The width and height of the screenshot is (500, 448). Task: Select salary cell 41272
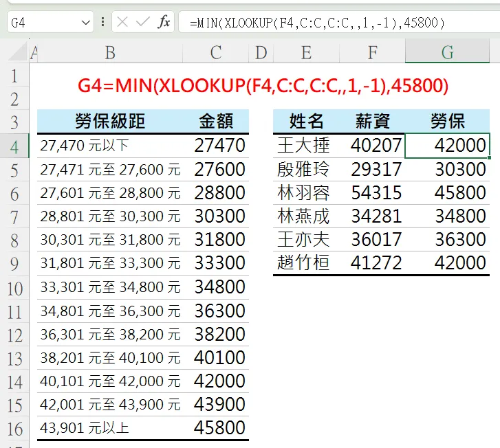click(x=372, y=263)
